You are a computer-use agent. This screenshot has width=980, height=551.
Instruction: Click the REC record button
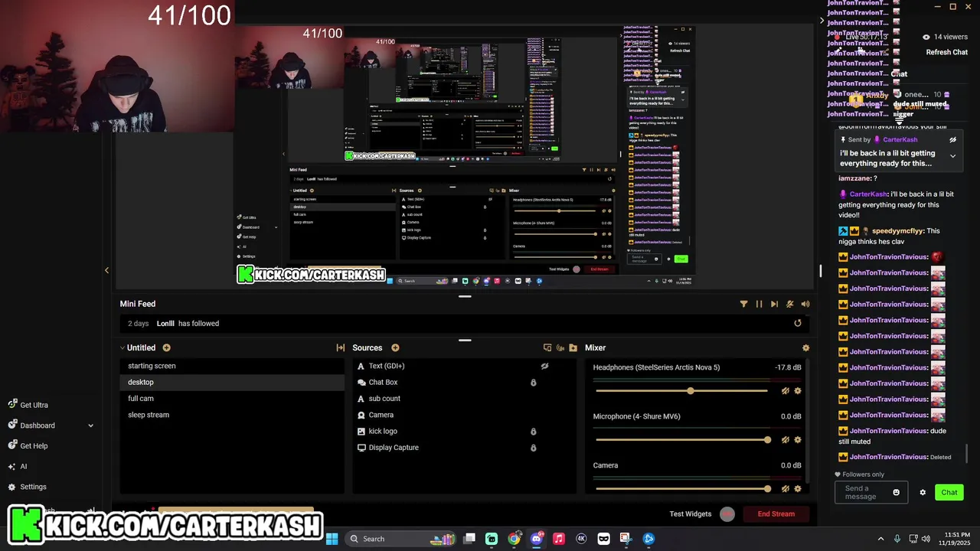pos(727,514)
